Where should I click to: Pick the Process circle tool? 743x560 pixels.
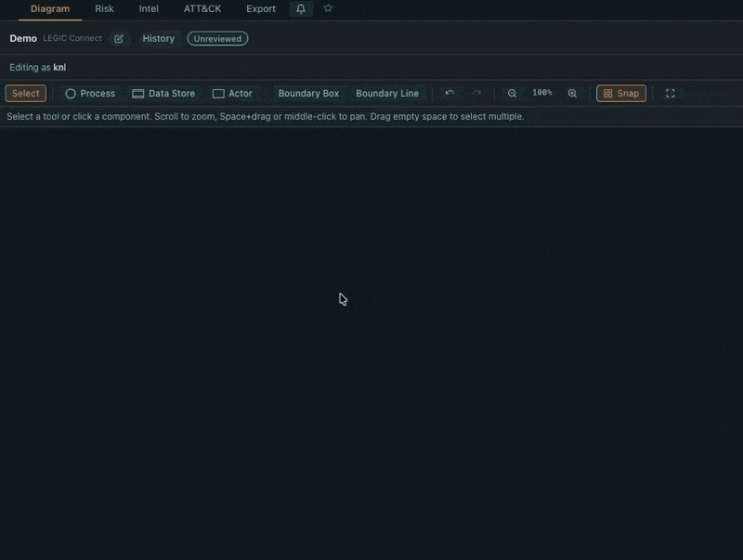[x=90, y=93]
